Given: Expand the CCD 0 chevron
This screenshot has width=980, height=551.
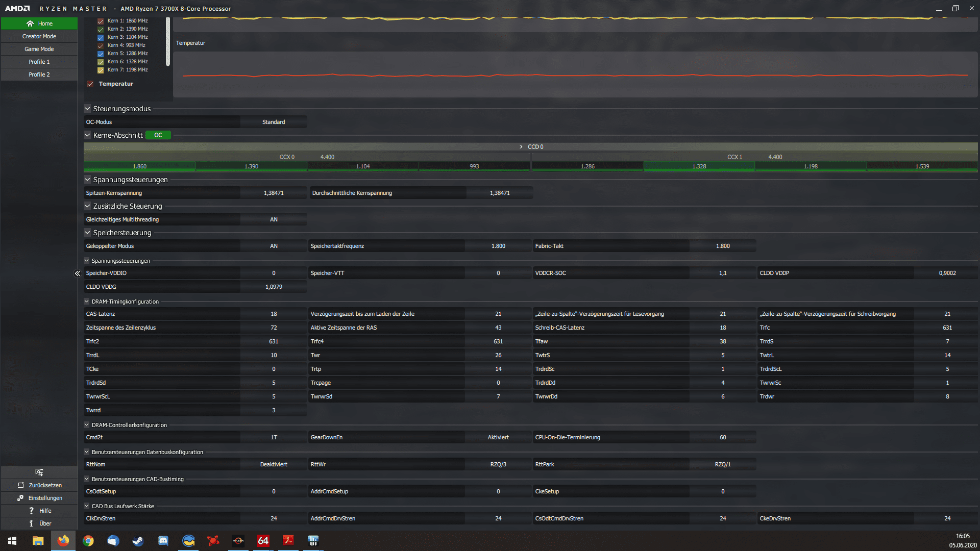Looking at the screenshot, I should coord(521,147).
